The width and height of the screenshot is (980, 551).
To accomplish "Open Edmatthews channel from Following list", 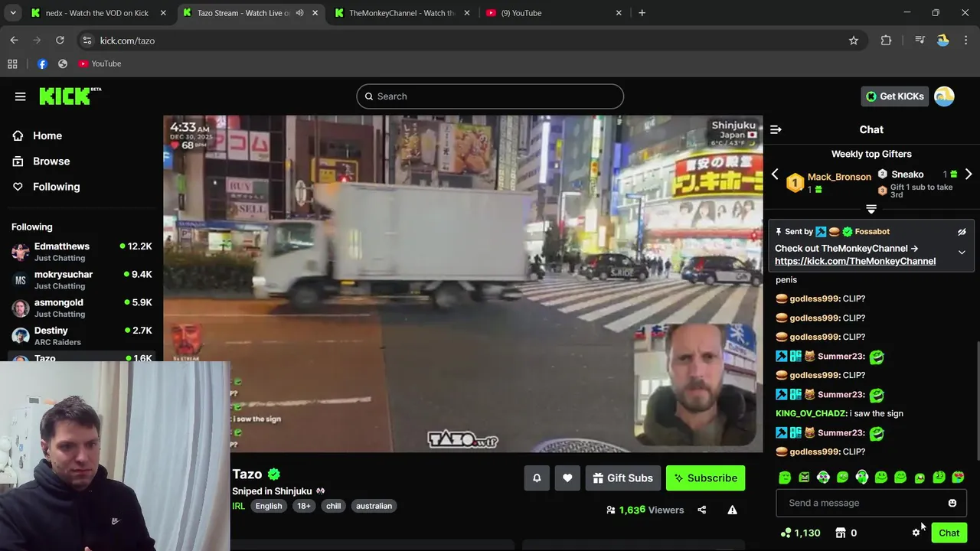I will [x=82, y=252].
